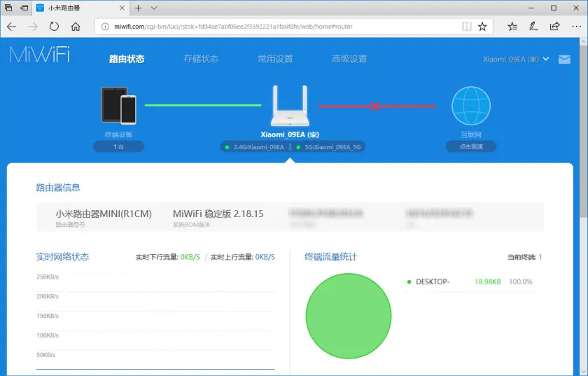Click the mail envelope icon in header
Image resolution: width=588 pixels, height=376 pixels.
(564, 60)
